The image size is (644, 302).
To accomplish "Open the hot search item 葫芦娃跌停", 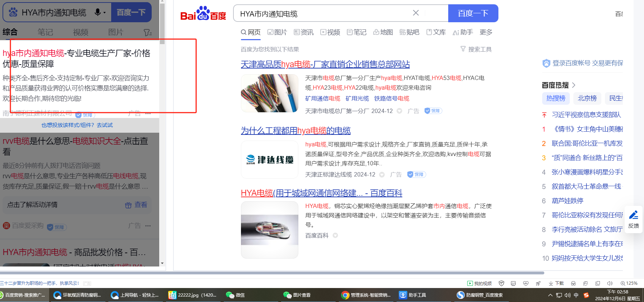I will (x=568, y=201).
